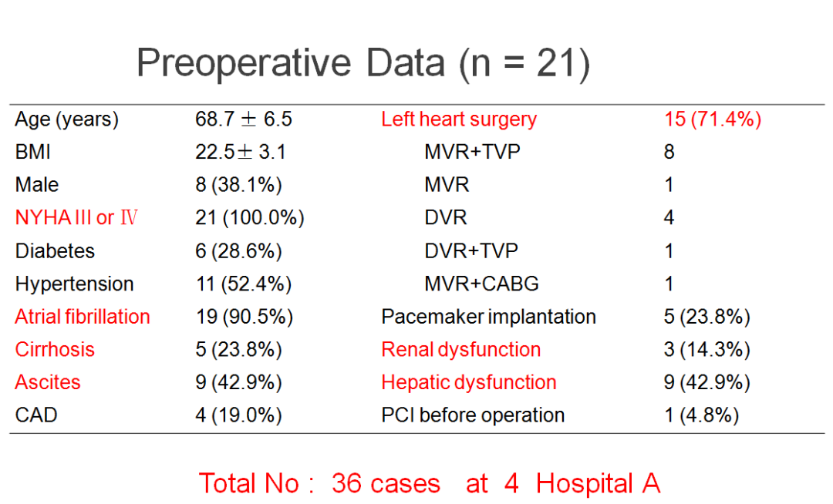
Task: Click the DVR+TVP sub-item
Action: point(471,251)
